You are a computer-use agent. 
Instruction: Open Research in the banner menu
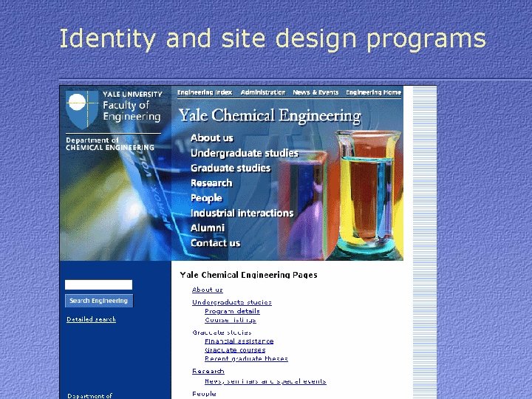pos(211,183)
